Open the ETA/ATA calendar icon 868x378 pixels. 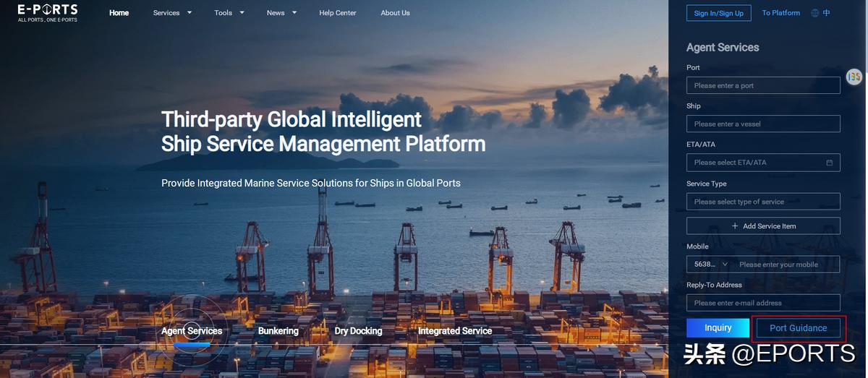(x=830, y=163)
